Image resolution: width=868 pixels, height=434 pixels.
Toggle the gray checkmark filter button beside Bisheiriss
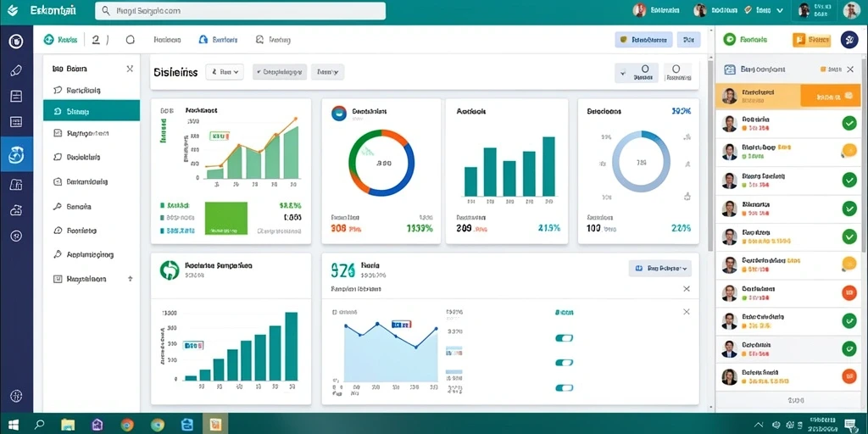click(280, 71)
